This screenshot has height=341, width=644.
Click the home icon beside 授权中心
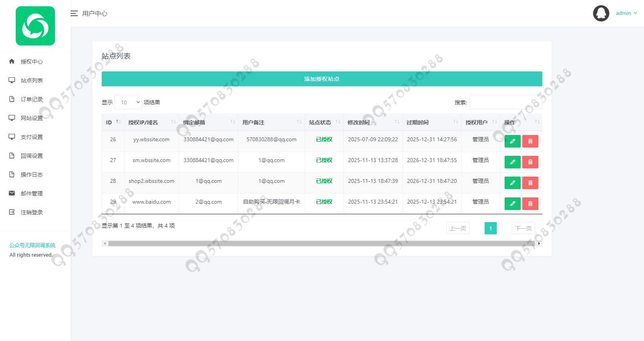coord(12,61)
